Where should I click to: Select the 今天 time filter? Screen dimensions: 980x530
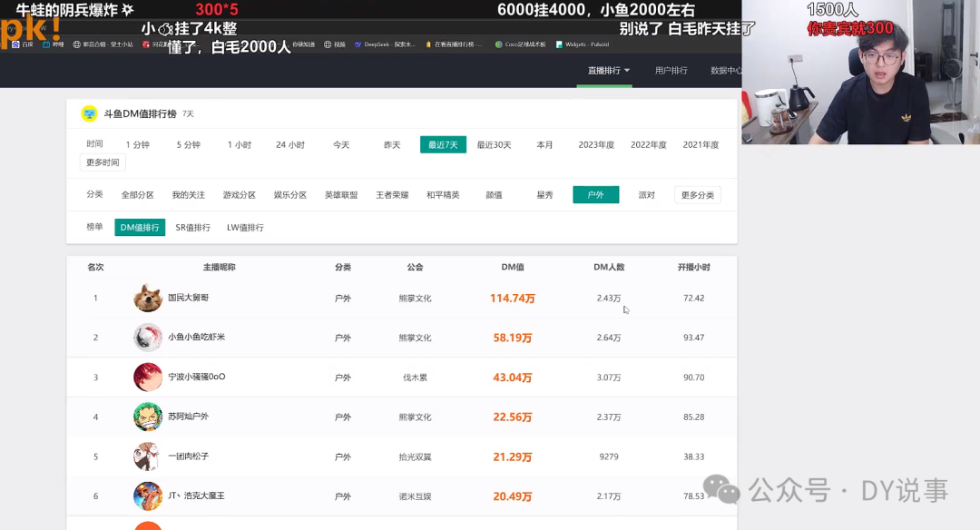[x=340, y=145]
